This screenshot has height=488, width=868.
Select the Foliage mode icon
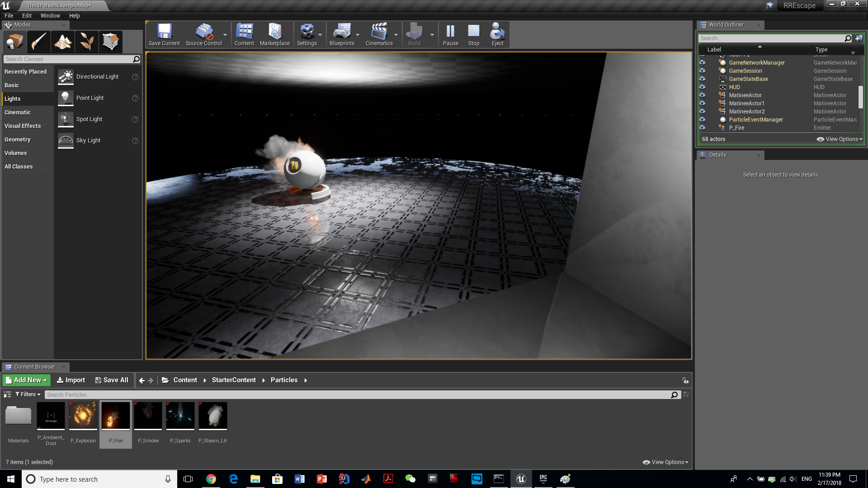(87, 42)
